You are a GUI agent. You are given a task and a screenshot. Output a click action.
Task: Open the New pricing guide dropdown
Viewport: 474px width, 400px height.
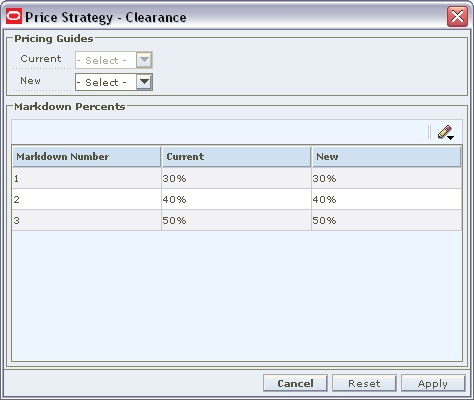coord(114,82)
